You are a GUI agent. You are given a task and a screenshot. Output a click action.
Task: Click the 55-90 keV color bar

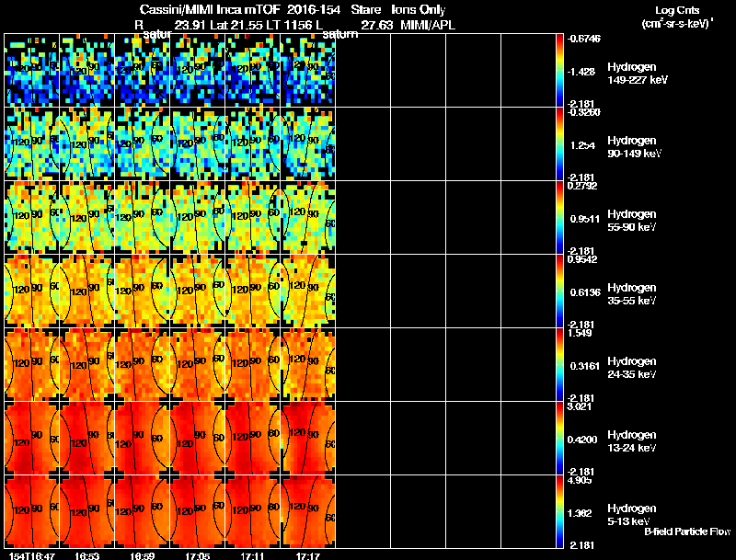[560, 218]
